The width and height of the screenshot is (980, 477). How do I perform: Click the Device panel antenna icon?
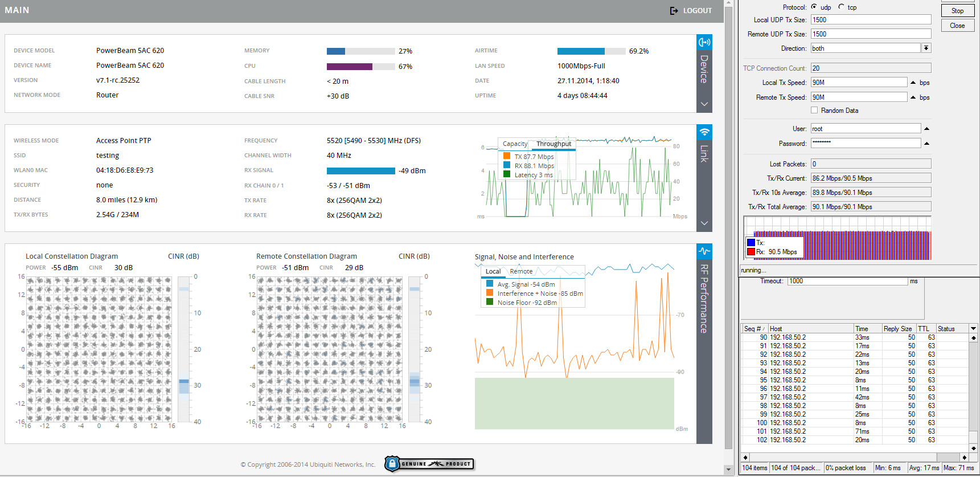click(x=704, y=42)
